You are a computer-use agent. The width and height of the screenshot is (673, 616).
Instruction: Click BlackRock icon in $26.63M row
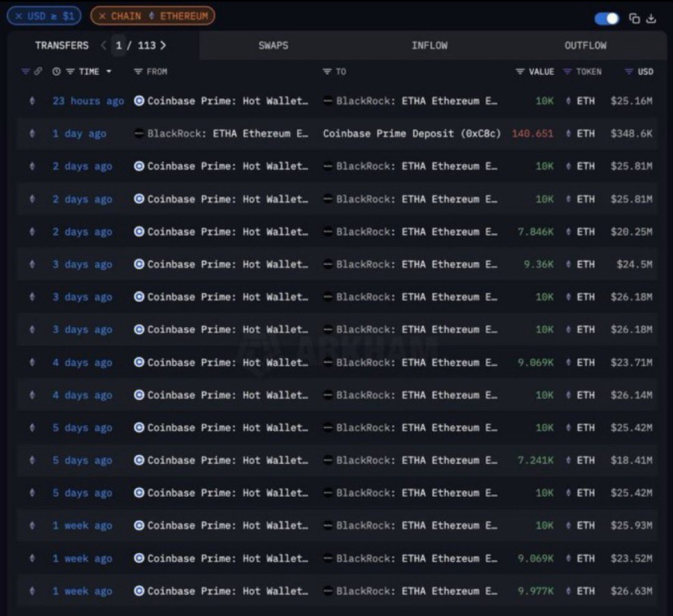pyautogui.click(x=328, y=591)
